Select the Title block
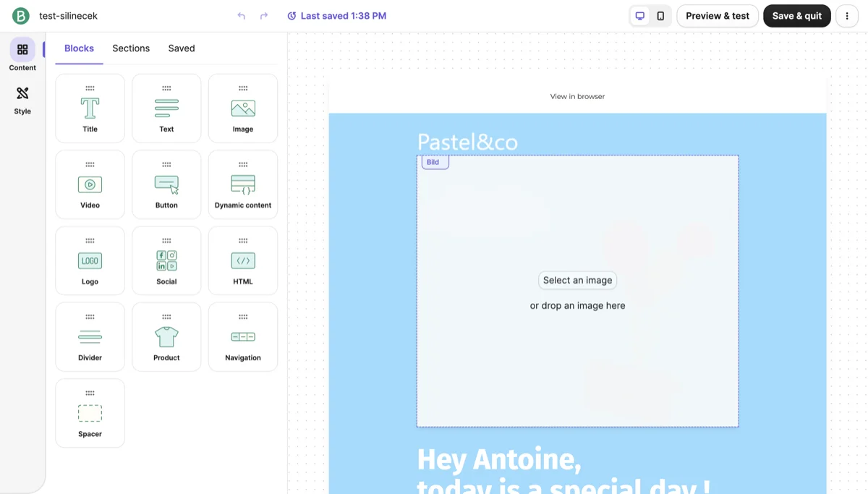The image size is (868, 494). (90, 108)
